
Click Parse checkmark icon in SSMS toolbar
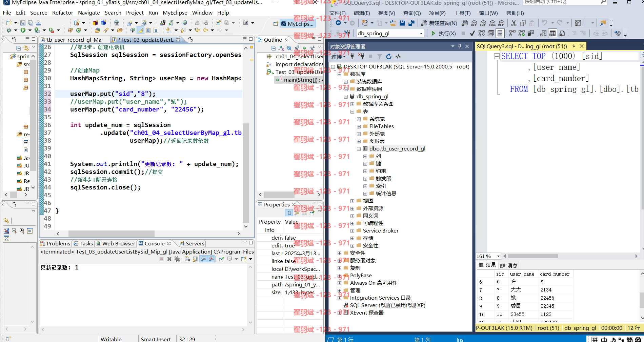coord(472,33)
